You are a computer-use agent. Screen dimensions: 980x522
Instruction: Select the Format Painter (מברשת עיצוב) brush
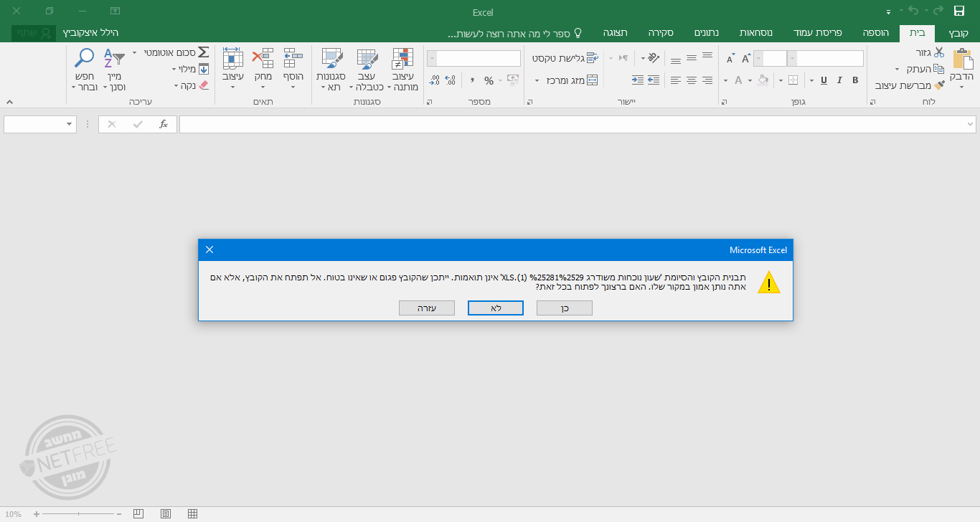click(939, 85)
